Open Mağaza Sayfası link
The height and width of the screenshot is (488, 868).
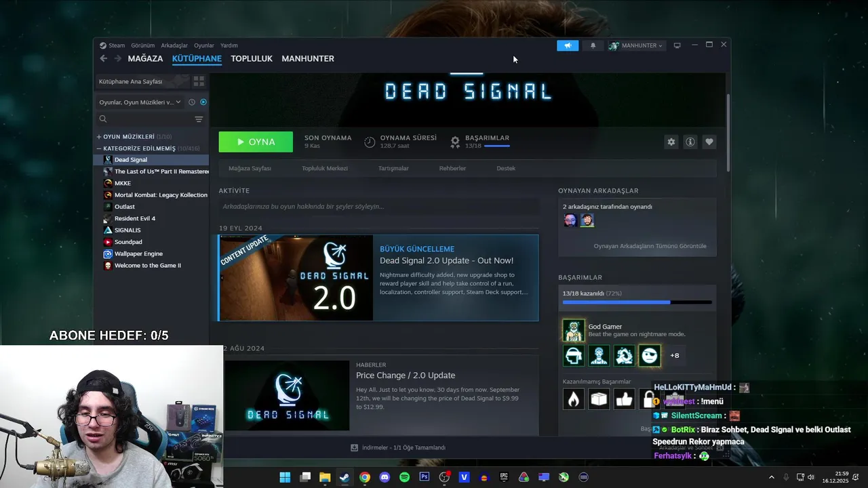(x=250, y=168)
